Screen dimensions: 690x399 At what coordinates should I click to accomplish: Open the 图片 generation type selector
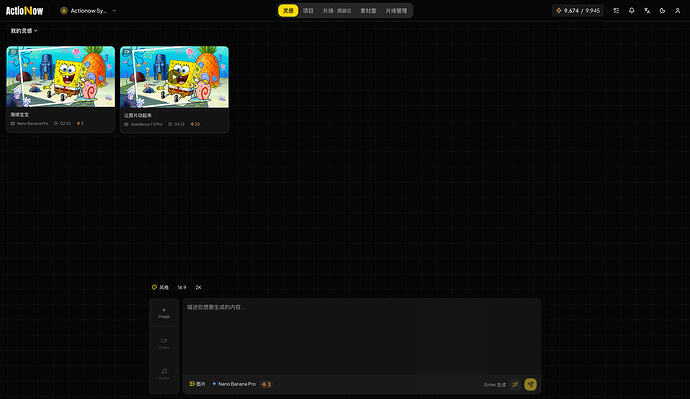click(197, 384)
